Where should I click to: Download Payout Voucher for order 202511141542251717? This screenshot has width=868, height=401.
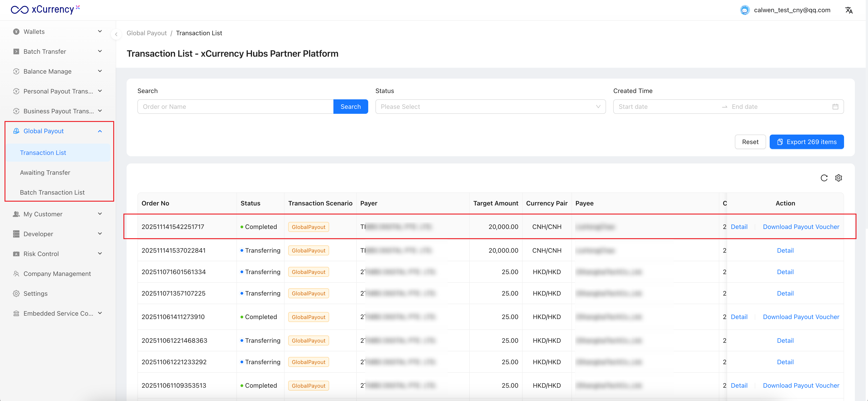pyautogui.click(x=801, y=227)
